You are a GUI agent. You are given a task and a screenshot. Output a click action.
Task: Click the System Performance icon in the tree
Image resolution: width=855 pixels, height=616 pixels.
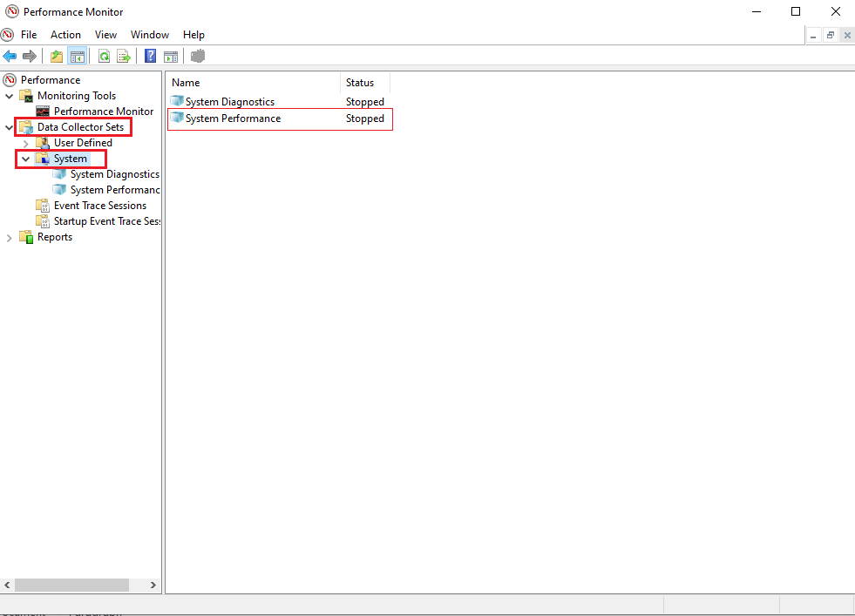59,190
